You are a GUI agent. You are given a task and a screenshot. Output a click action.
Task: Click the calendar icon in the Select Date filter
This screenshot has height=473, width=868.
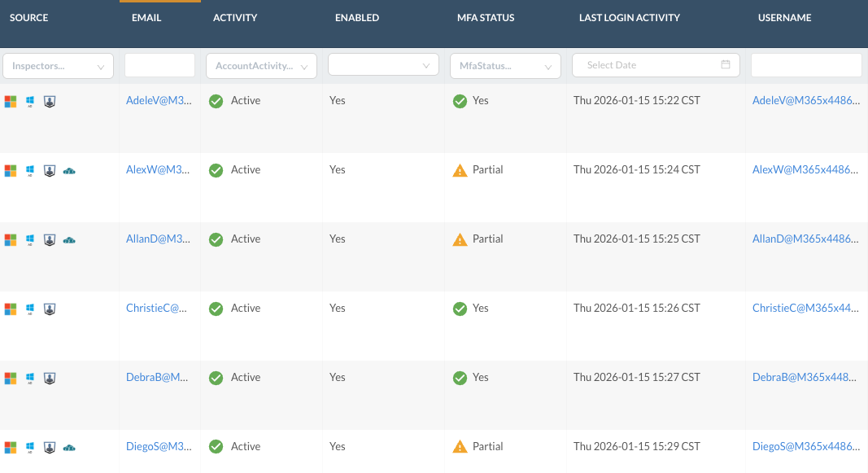click(x=726, y=65)
